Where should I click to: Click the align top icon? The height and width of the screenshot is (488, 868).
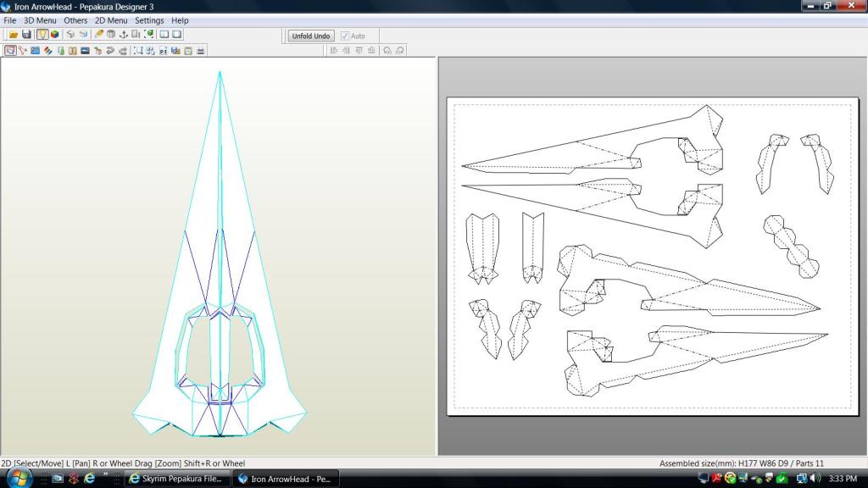point(359,50)
